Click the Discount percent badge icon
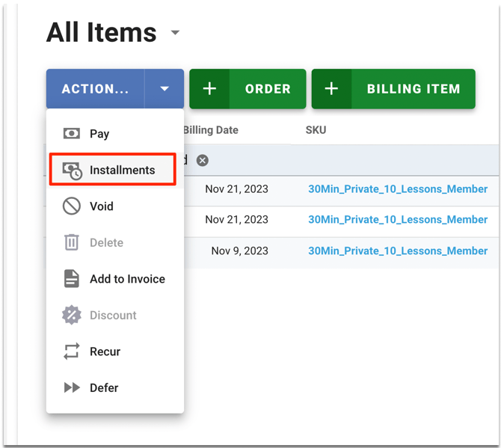Image resolution: width=501 pixels, height=448 pixels. (x=72, y=315)
